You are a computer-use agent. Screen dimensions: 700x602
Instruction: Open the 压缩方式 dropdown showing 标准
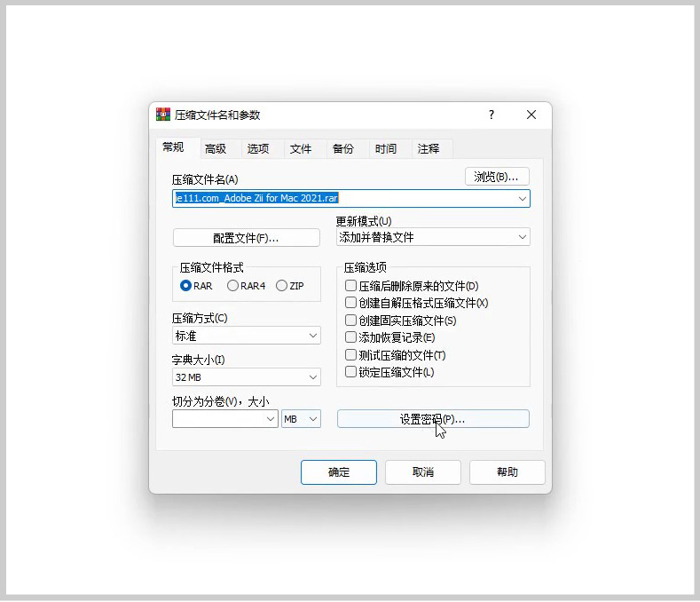(247, 336)
